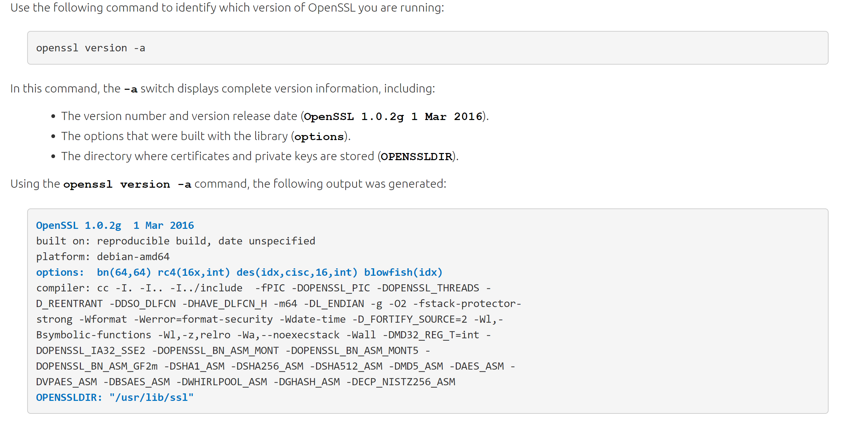Click the bold options keyword in second bullet
The image size is (868, 424).
(318, 136)
